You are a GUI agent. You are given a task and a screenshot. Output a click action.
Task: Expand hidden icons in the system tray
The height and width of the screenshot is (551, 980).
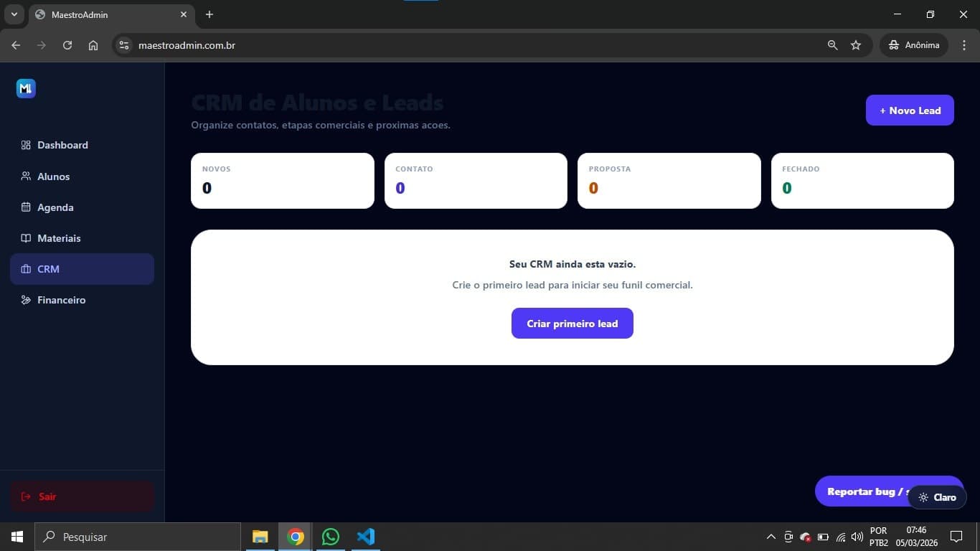(x=771, y=536)
